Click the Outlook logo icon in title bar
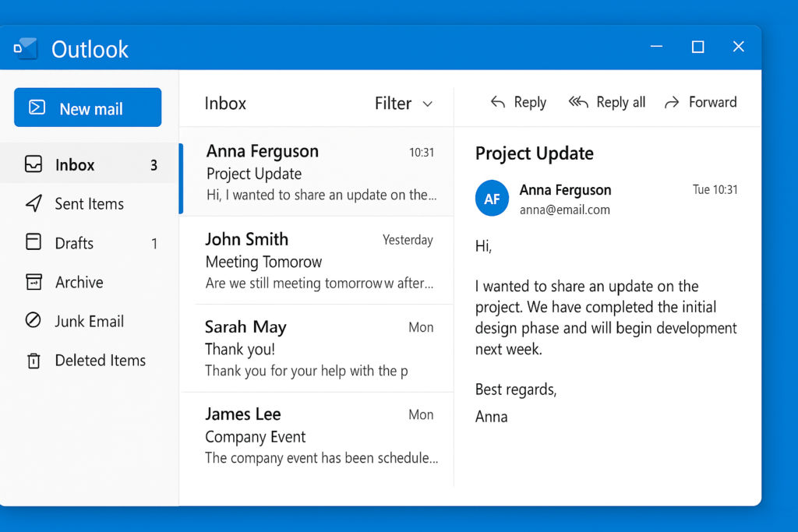798x532 pixels. tap(26, 49)
